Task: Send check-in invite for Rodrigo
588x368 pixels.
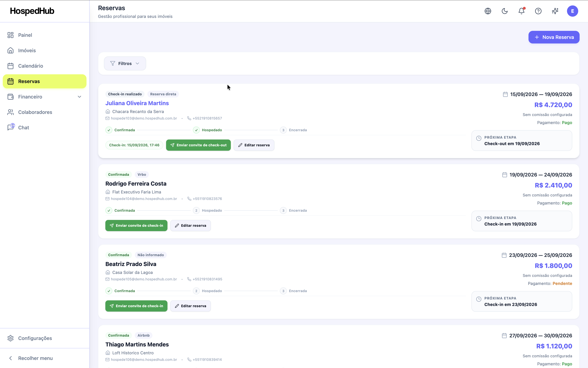Action: (x=136, y=226)
